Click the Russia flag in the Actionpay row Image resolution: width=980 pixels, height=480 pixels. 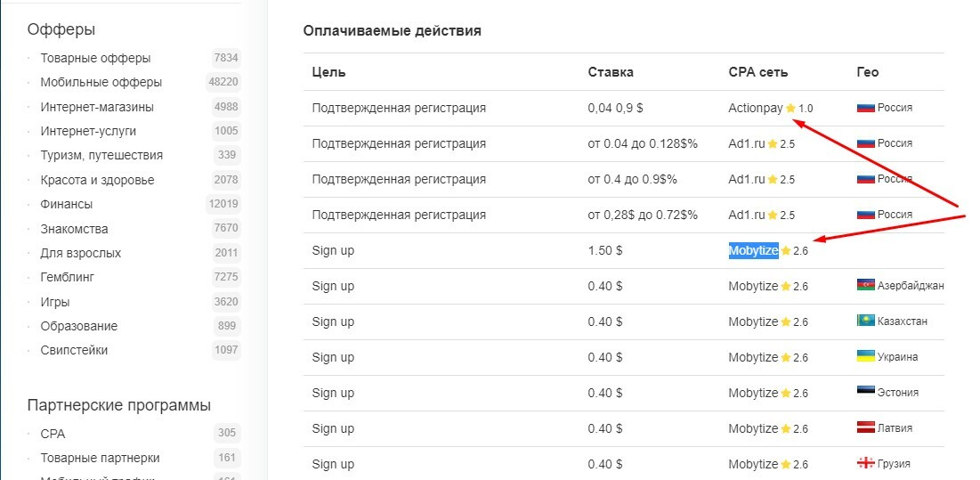(x=865, y=108)
